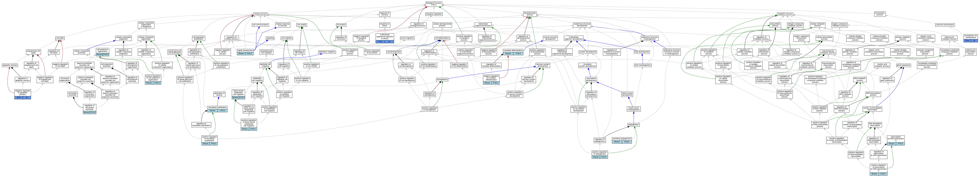Click the 'apoptotic process' node

click(10, 65)
